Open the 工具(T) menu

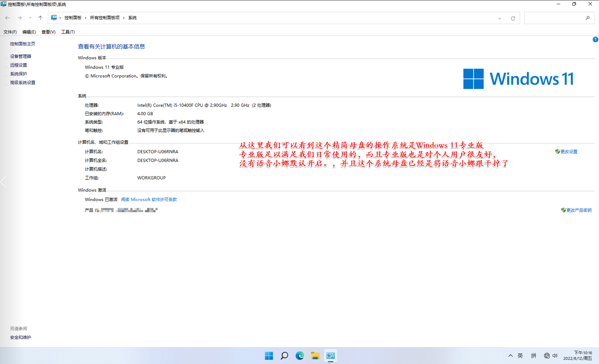coord(68,32)
